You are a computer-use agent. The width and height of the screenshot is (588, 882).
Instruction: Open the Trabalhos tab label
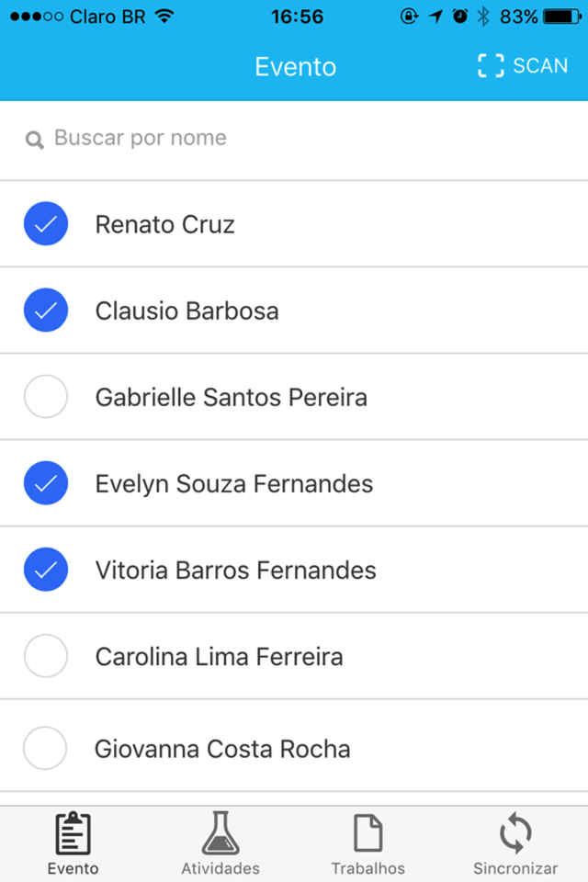pos(367,868)
